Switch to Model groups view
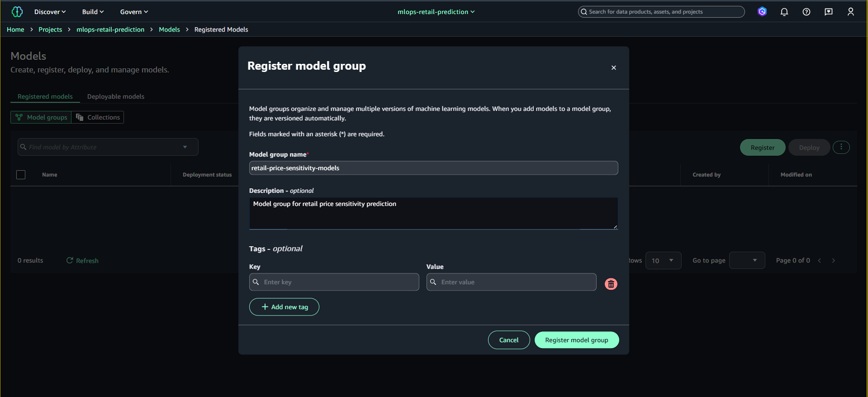 pyautogui.click(x=40, y=117)
